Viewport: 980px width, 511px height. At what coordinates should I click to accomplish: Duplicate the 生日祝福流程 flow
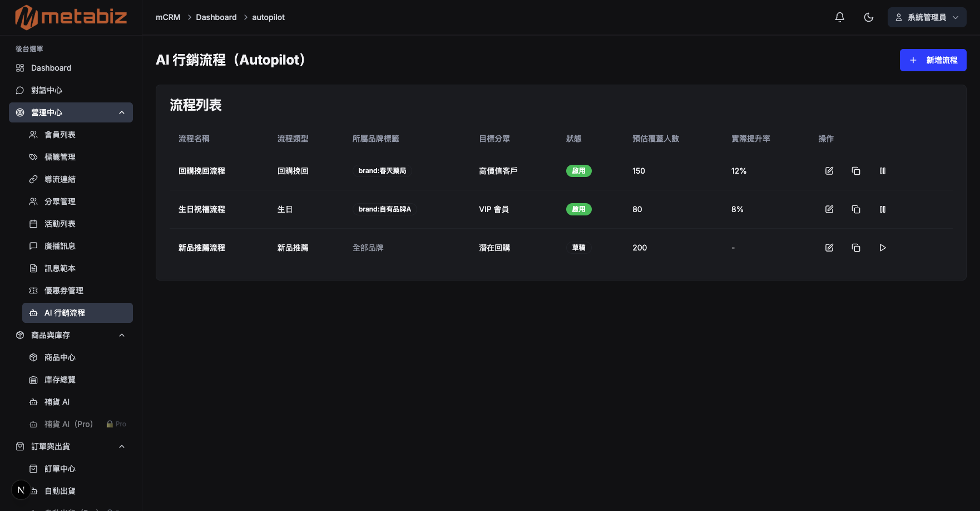pyautogui.click(x=855, y=209)
